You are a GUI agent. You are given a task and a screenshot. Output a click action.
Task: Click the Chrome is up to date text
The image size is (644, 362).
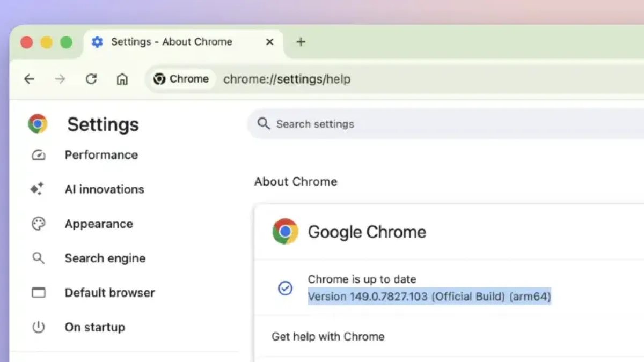(x=362, y=279)
